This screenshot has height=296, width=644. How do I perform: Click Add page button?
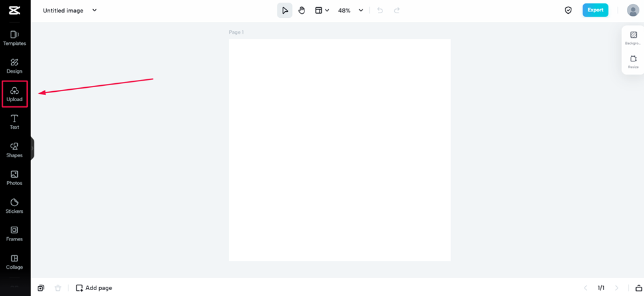click(94, 288)
